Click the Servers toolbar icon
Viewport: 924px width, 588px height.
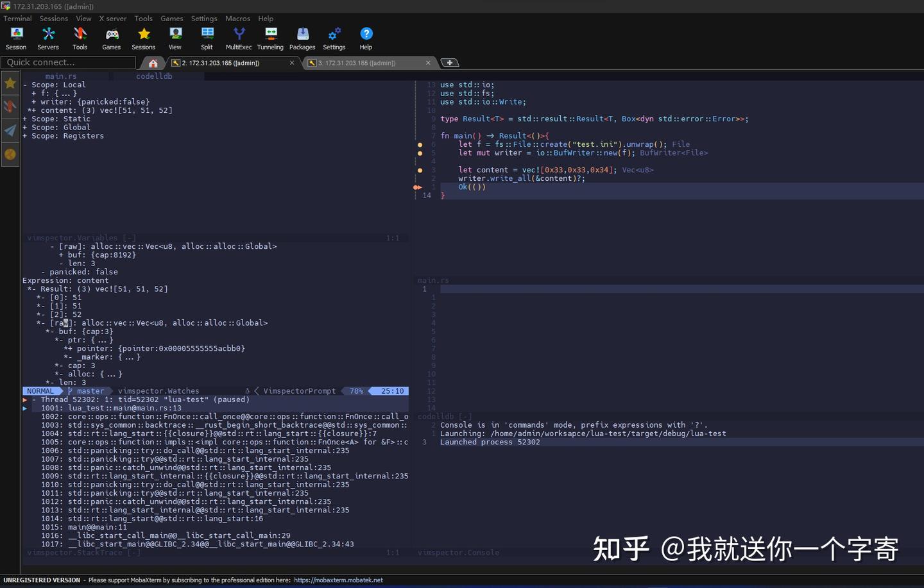click(x=47, y=37)
